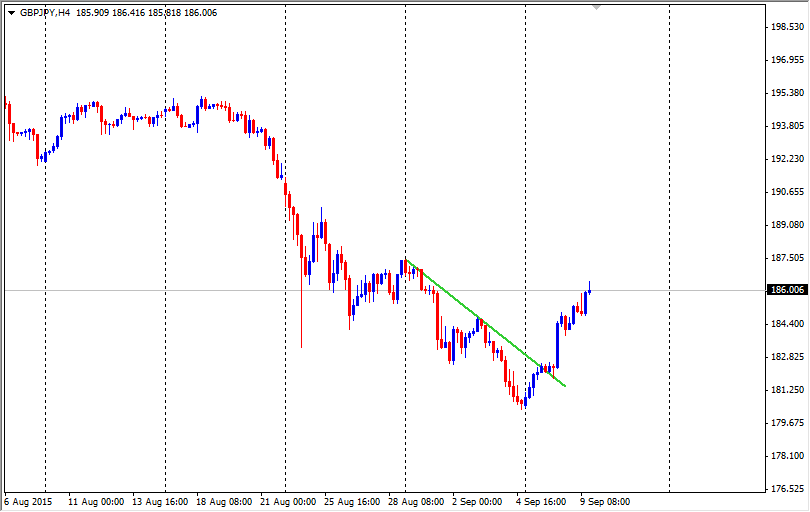Screen dimensions: 810x512
Task: Click the OHLC values 185.909 186.416 185.818 186.006
Action: click(x=147, y=13)
